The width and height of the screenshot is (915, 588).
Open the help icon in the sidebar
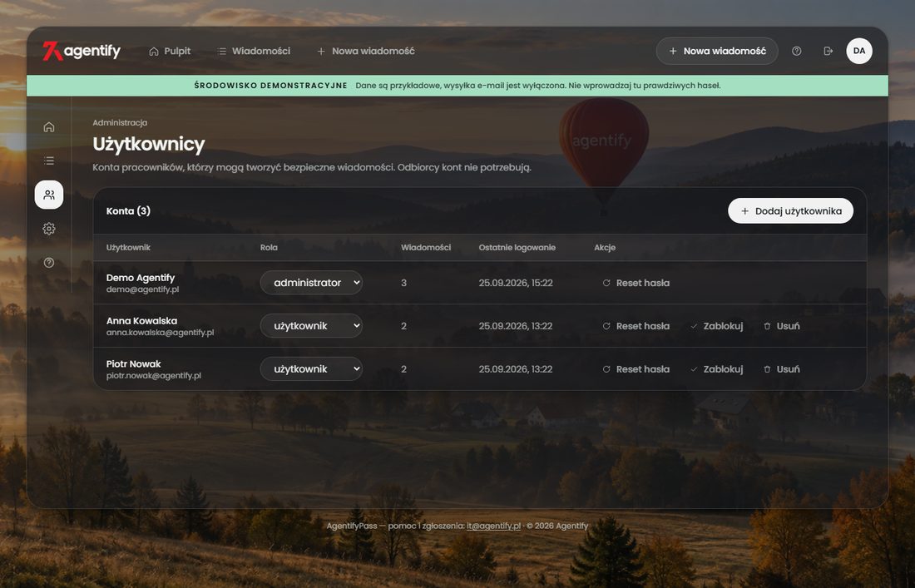[x=49, y=263]
